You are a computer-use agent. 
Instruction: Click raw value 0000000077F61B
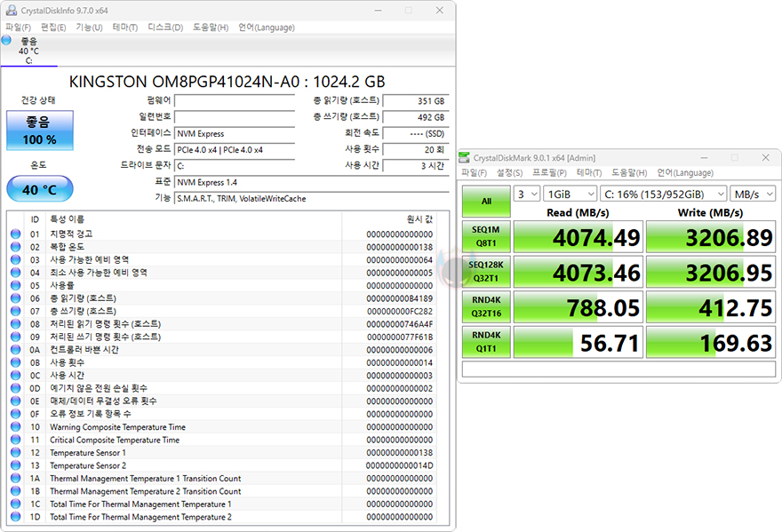click(400, 337)
